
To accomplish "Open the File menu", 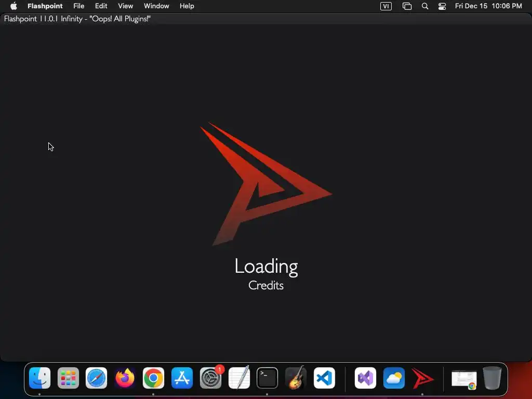I will (79, 6).
